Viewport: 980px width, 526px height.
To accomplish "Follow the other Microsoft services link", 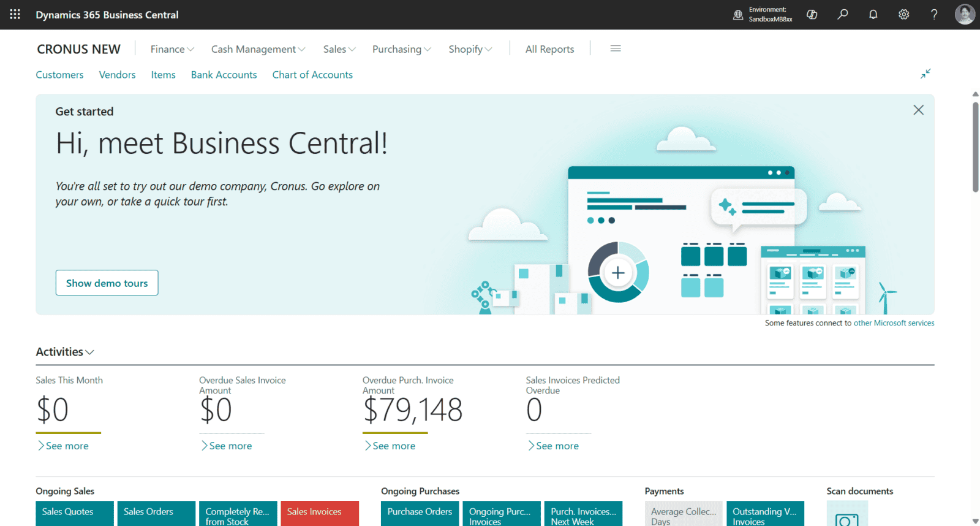I will point(894,323).
